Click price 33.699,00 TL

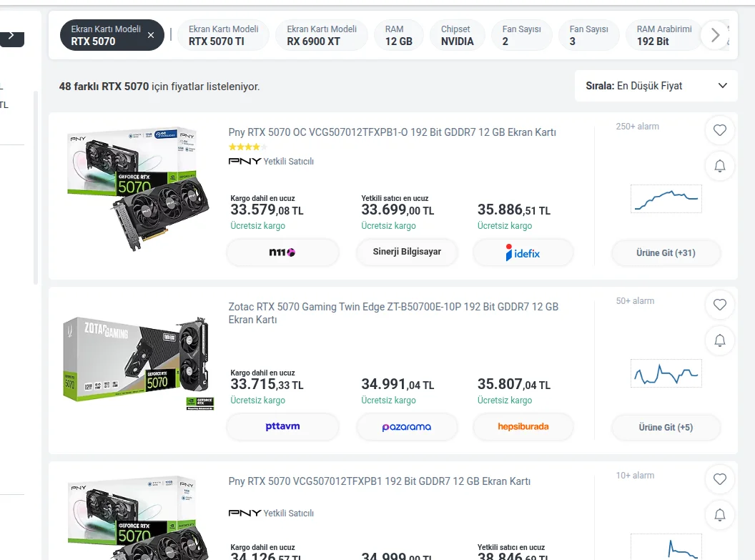point(398,210)
